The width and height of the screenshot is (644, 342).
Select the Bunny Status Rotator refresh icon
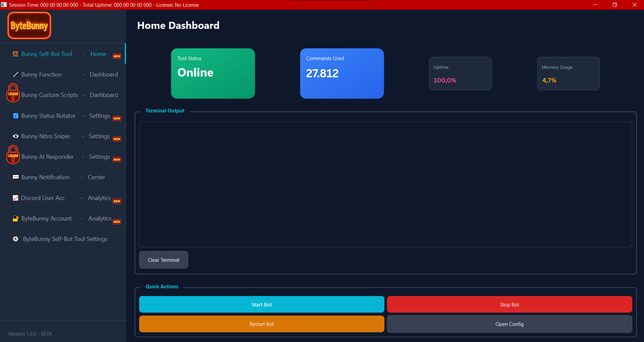(15, 116)
